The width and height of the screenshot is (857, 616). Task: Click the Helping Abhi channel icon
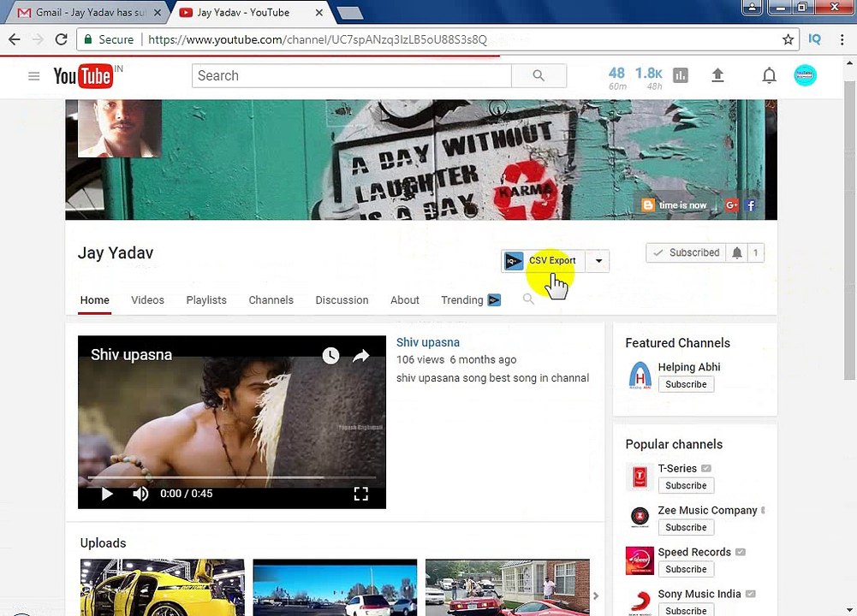pyautogui.click(x=640, y=376)
